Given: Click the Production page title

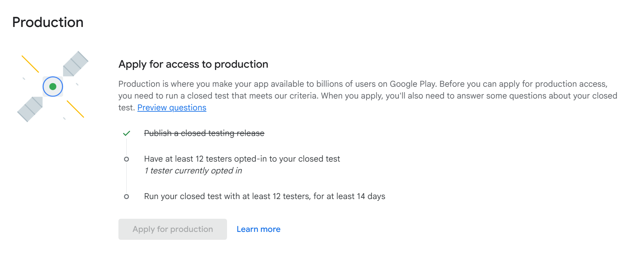Looking at the screenshot, I should click(48, 22).
